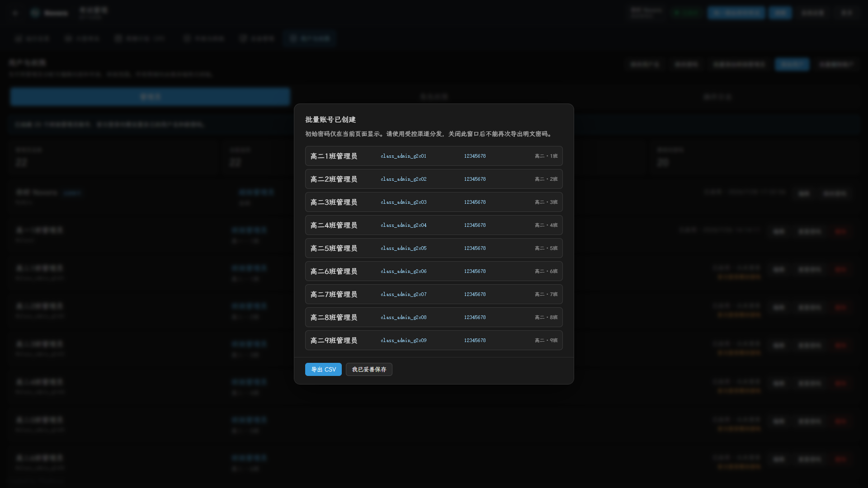Click the 高二・2班 class label

pyautogui.click(x=546, y=179)
